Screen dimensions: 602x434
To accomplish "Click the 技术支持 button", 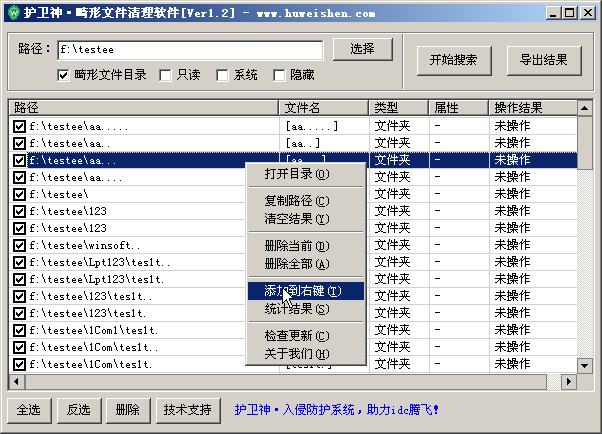I will [188, 410].
